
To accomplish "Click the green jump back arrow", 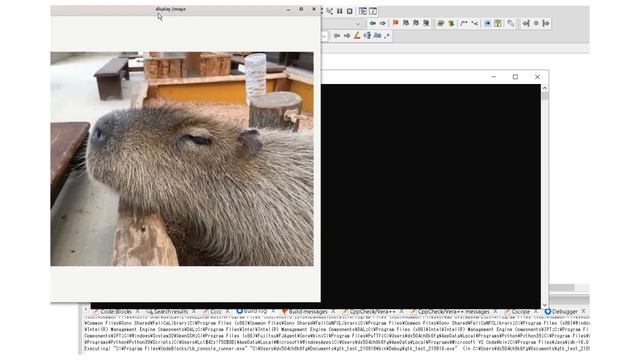I will pyautogui.click(x=372, y=24).
